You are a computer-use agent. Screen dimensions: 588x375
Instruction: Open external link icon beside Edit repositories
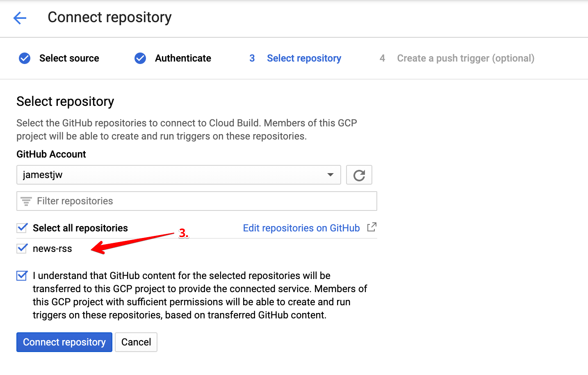[371, 227]
